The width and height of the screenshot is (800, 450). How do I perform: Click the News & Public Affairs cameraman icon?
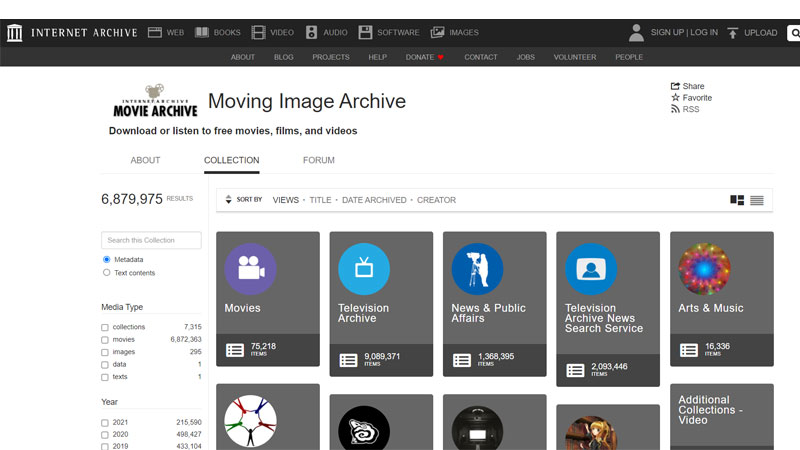click(x=477, y=269)
